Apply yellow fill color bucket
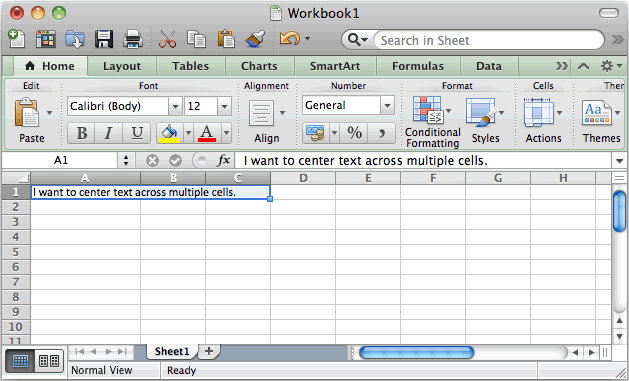The width and height of the screenshot is (629, 381). click(169, 133)
